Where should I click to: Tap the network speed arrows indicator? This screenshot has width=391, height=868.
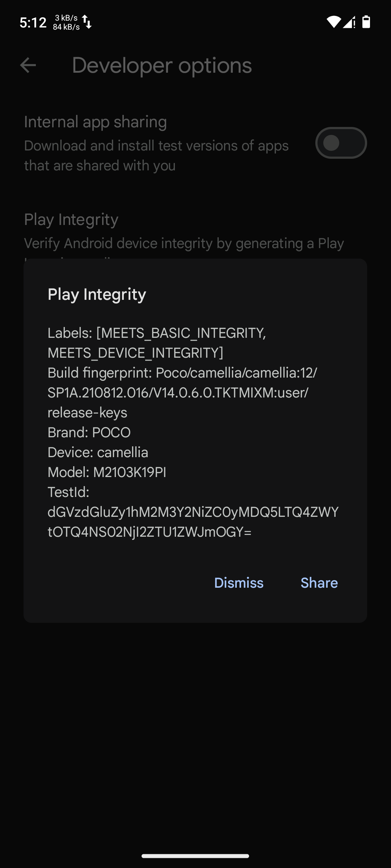(87, 22)
